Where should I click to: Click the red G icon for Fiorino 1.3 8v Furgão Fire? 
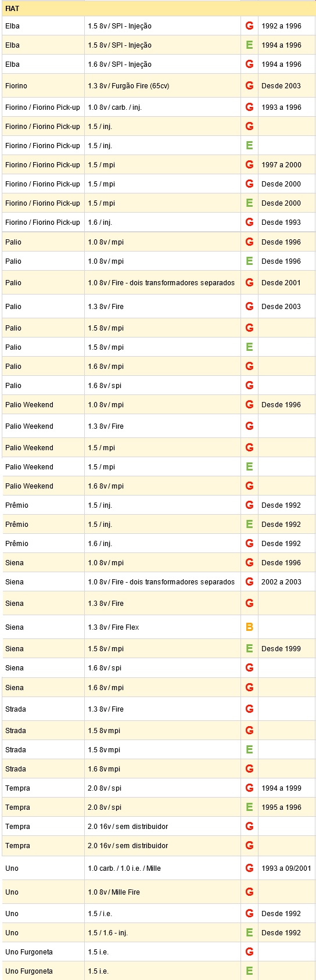pyautogui.click(x=249, y=85)
